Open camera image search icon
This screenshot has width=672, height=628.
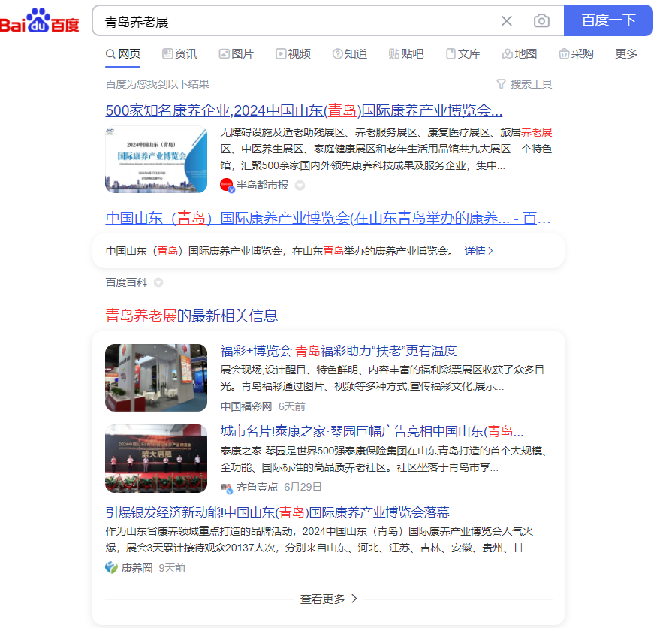(541, 21)
